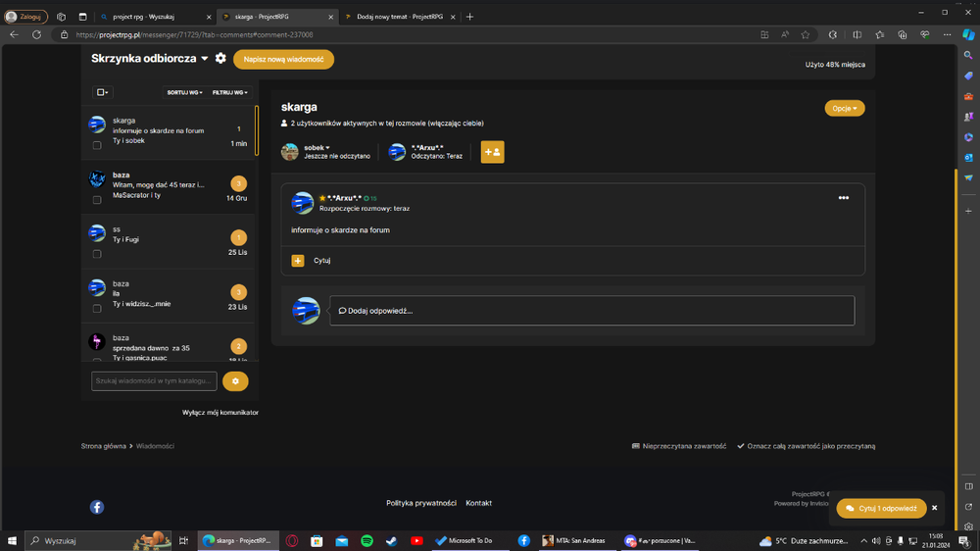Go back with the browser back arrow
980x551 pixels.
coord(15,35)
